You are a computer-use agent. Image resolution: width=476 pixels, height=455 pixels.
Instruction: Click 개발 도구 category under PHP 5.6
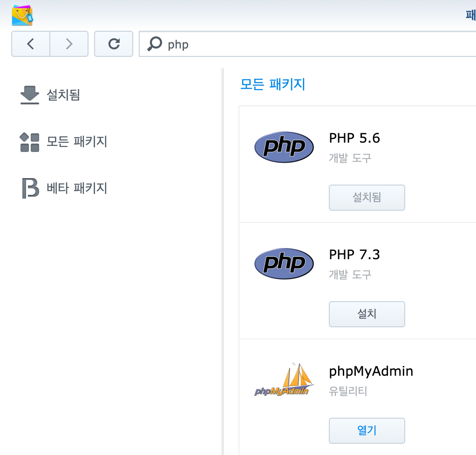350,159
